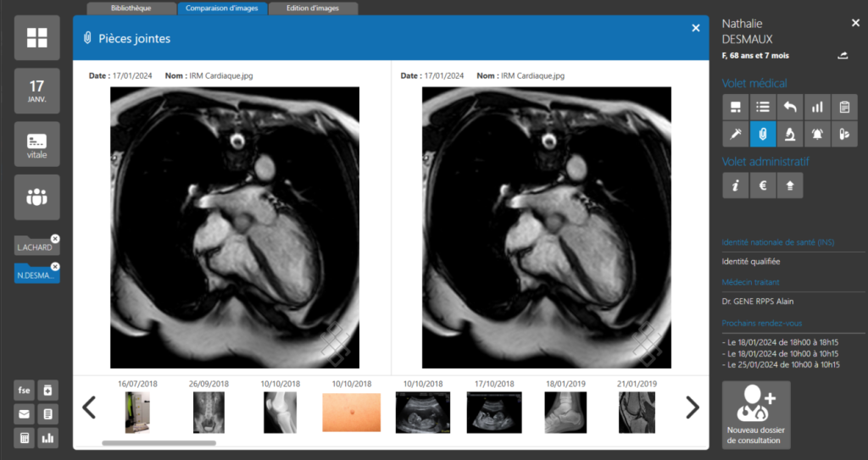
Task: Switch to the Bibliothèque tab
Action: 133,8
